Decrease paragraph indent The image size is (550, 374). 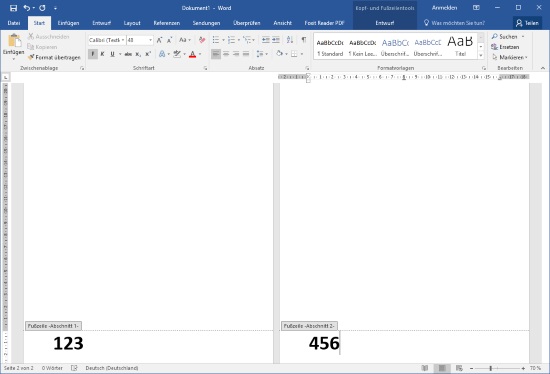[x=266, y=40]
